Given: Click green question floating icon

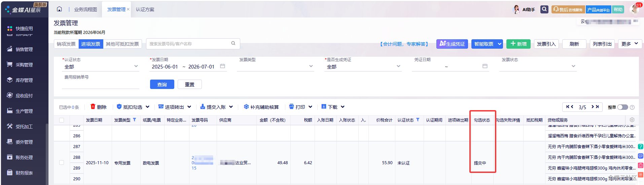Looking at the screenshot, I should coord(641,147).
